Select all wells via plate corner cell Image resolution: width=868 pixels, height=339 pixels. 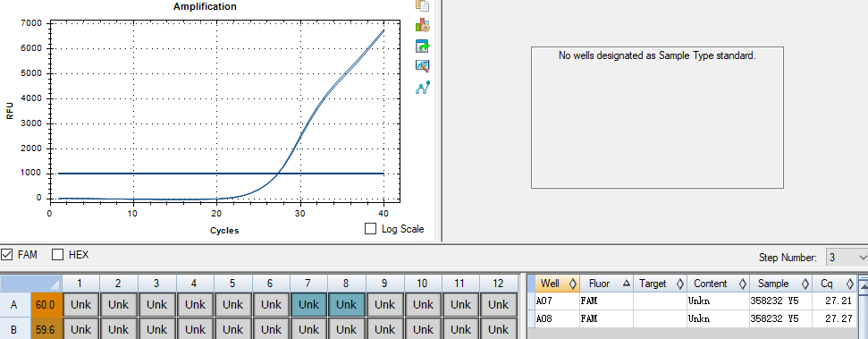(x=31, y=284)
